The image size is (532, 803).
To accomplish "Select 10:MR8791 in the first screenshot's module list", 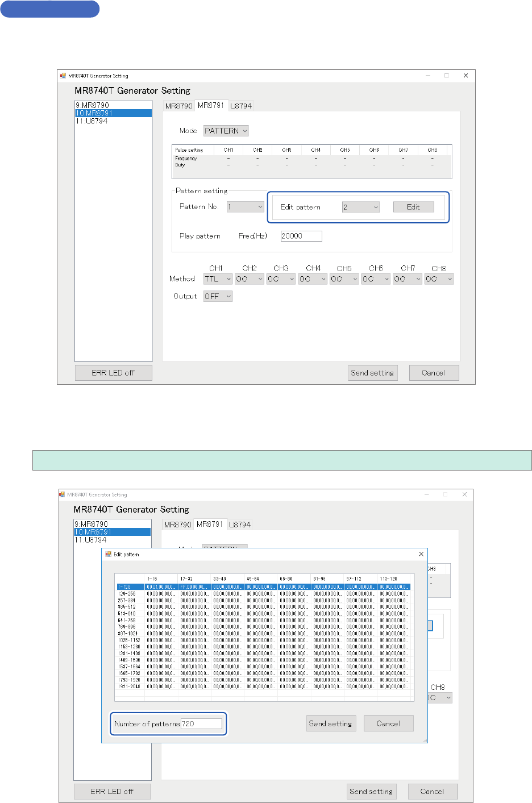I will (x=114, y=113).
